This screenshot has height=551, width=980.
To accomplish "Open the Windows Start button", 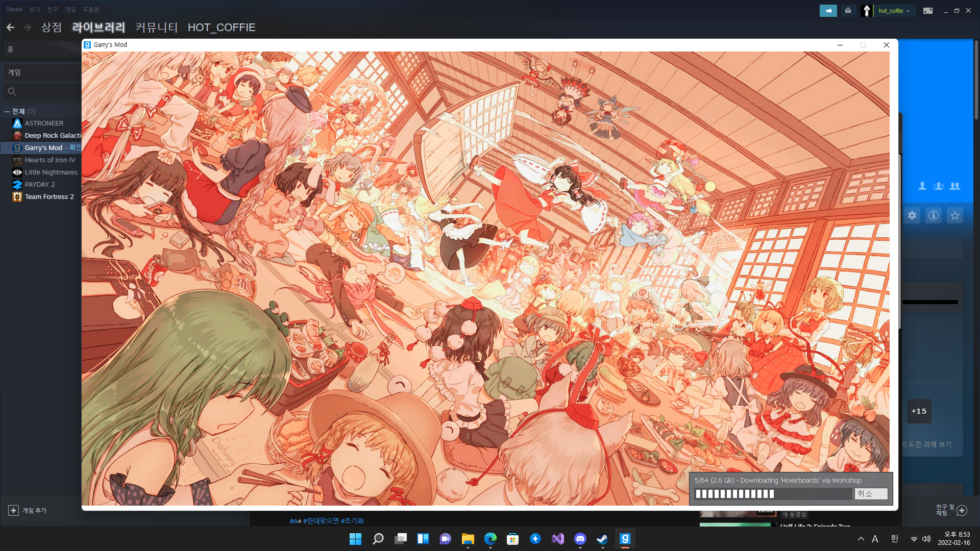I will pos(355,539).
